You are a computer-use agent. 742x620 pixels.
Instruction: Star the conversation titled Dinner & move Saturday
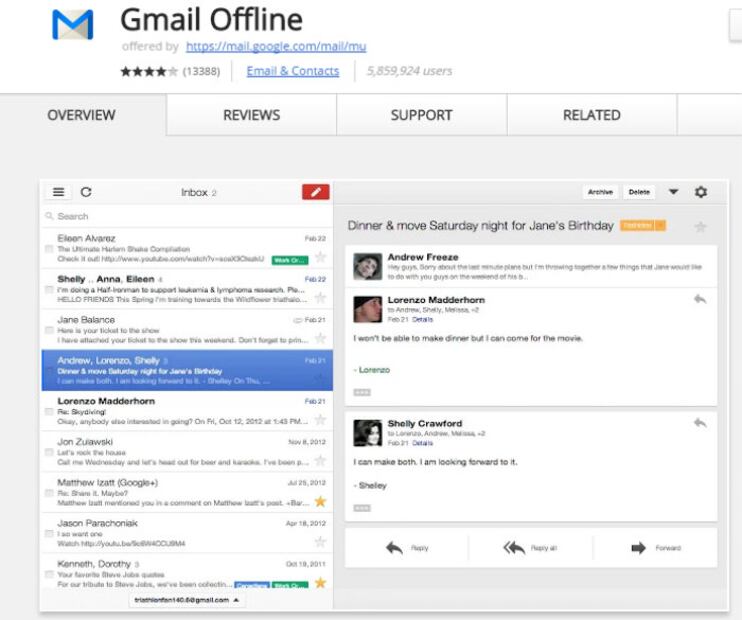click(x=700, y=227)
